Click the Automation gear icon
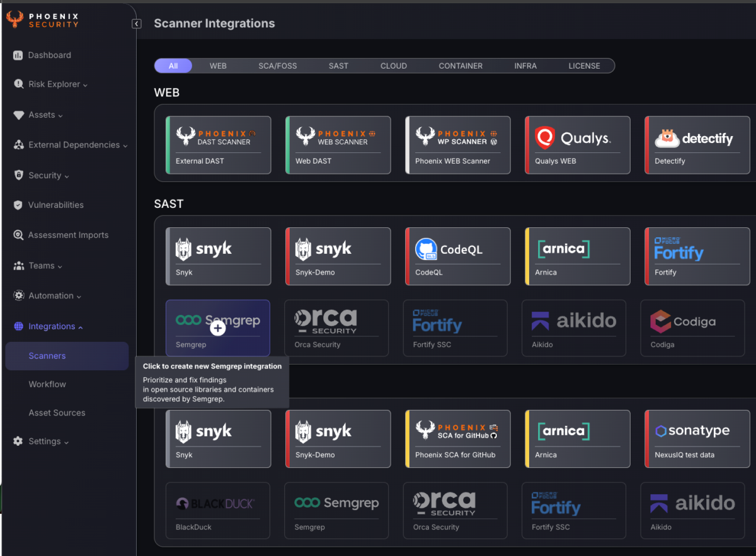 click(x=18, y=296)
